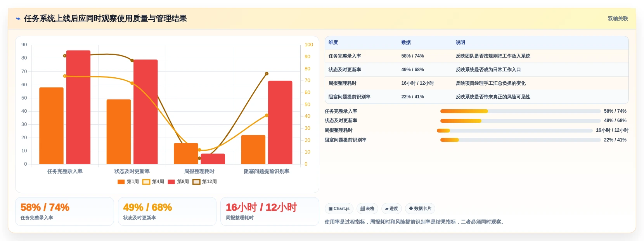Click table row 周报整理耗时

pyautogui.click(x=476, y=83)
